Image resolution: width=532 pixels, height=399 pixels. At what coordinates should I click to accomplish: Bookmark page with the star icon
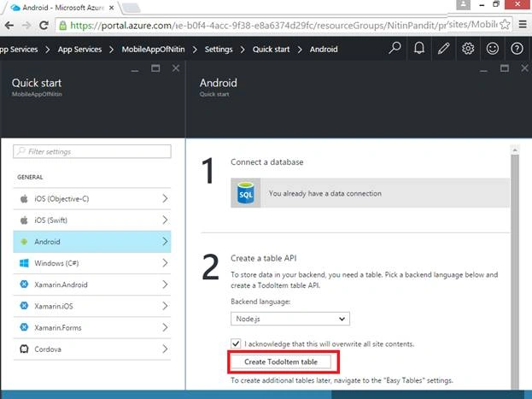[505, 25]
